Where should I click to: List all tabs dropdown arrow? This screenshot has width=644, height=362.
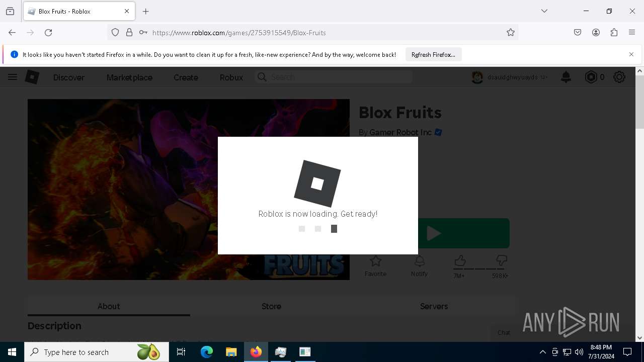click(544, 11)
